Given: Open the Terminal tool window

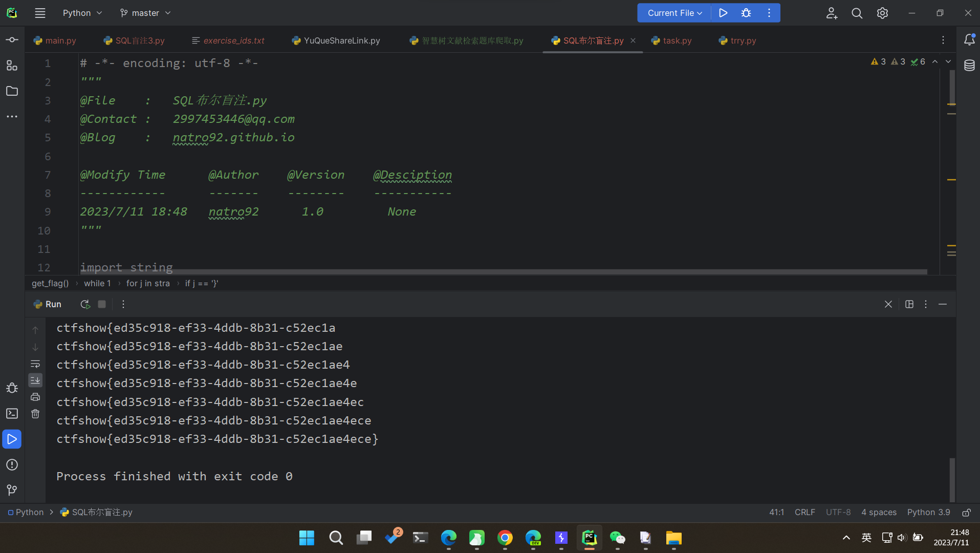Looking at the screenshot, I should point(12,414).
